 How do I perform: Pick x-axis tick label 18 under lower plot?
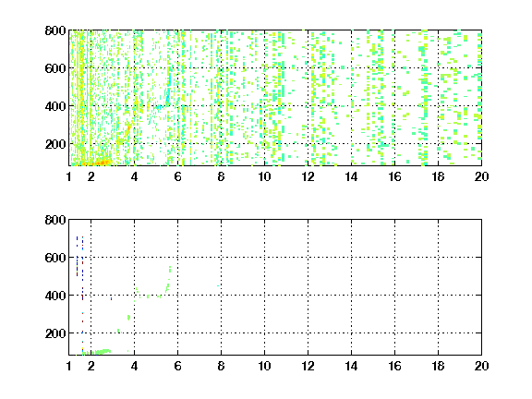coord(438,366)
